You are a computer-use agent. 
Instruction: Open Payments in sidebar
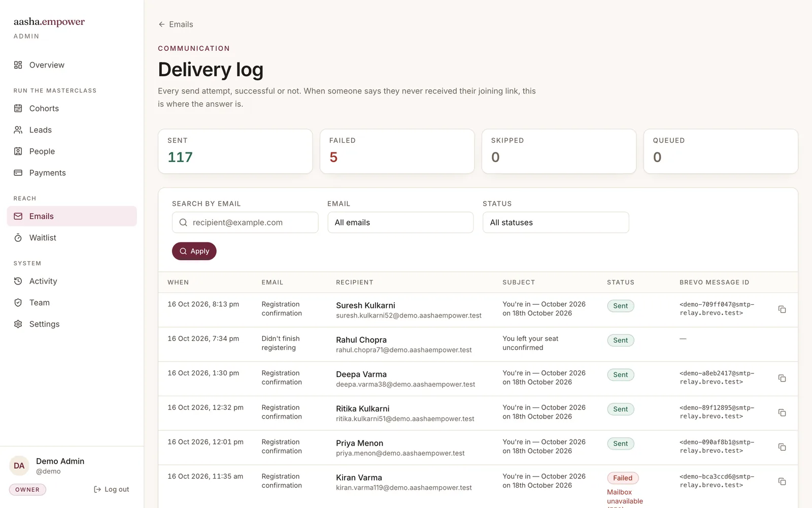click(x=72, y=173)
